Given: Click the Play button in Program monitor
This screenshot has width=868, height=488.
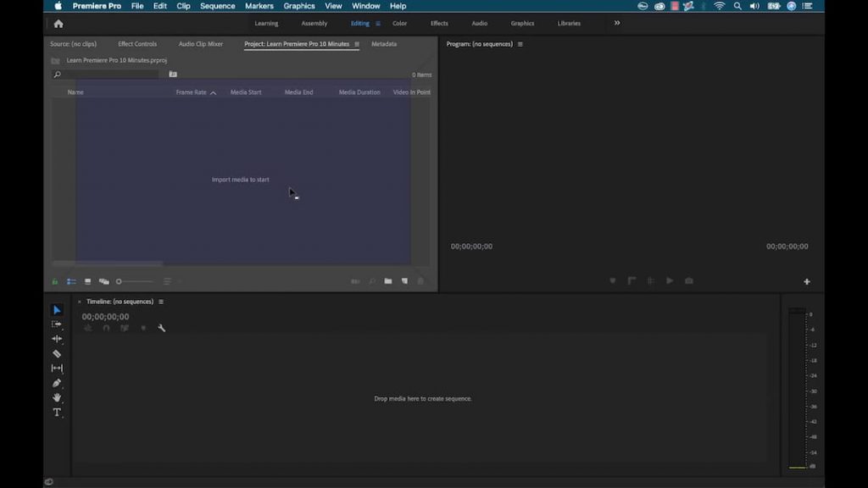Looking at the screenshot, I should point(670,281).
